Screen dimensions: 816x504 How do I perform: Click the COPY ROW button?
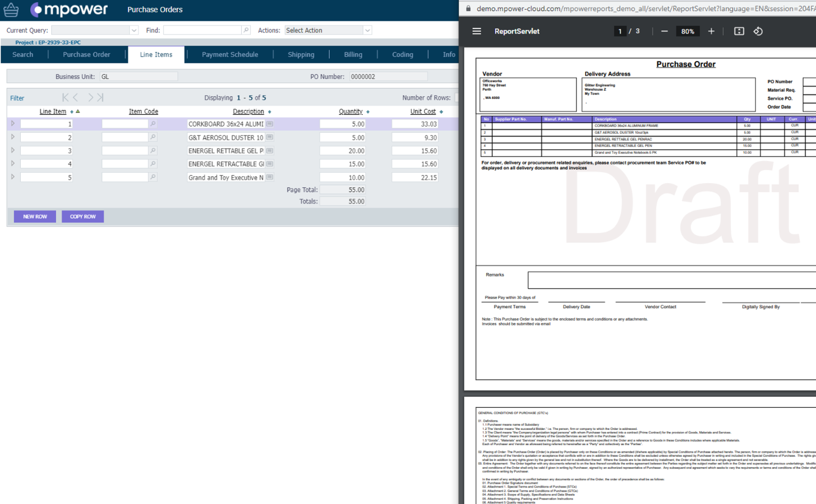tap(82, 217)
